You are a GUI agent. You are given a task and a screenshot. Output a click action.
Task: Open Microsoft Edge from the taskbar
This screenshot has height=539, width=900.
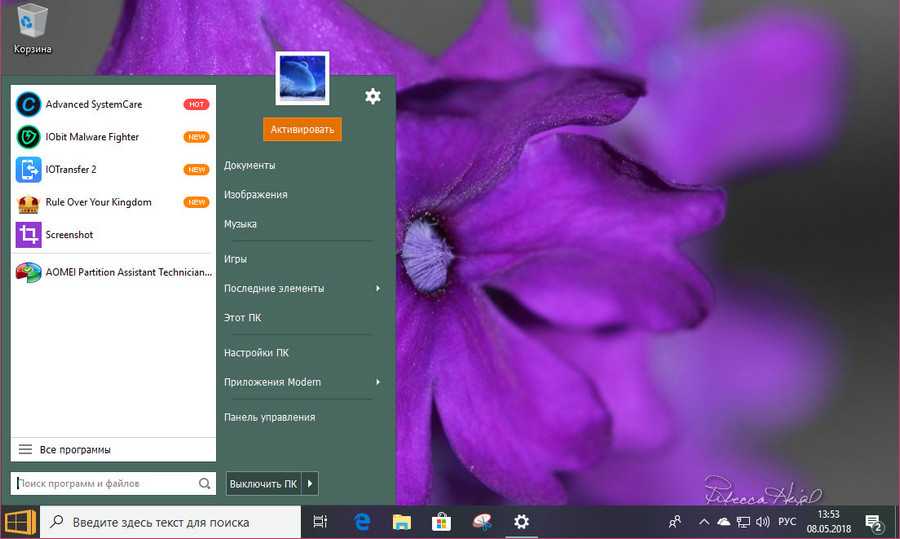pos(363,522)
